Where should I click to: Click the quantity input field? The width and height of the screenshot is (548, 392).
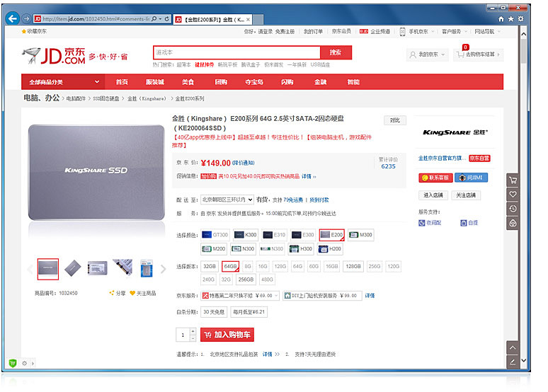tap(183, 335)
